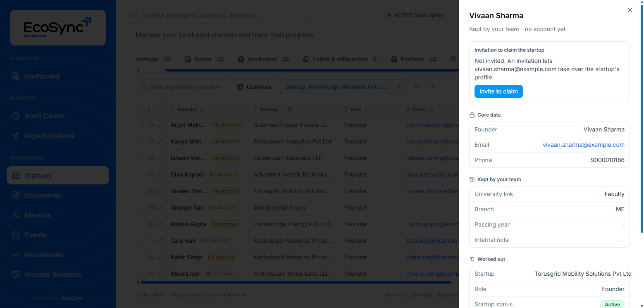Click the lock icon beside Founder header
The image size is (644, 308).
coord(202,110)
